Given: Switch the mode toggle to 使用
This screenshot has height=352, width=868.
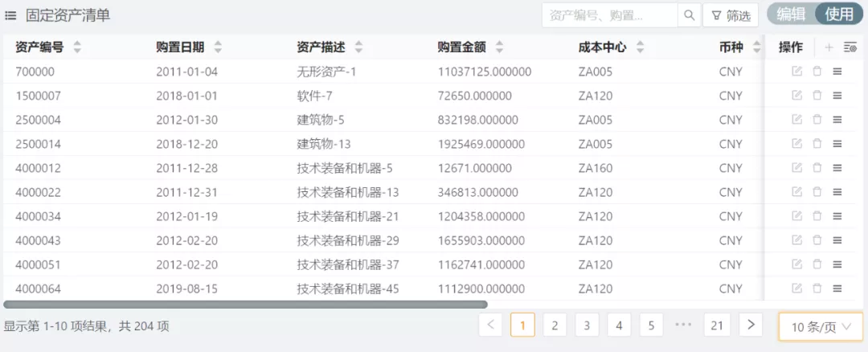Looking at the screenshot, I should click(839, 14).
